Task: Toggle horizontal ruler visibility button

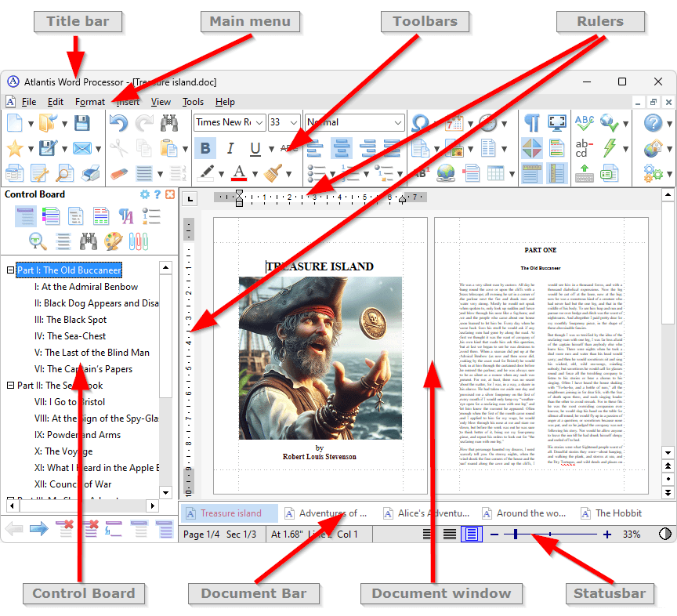Action: tap(532, 174)
